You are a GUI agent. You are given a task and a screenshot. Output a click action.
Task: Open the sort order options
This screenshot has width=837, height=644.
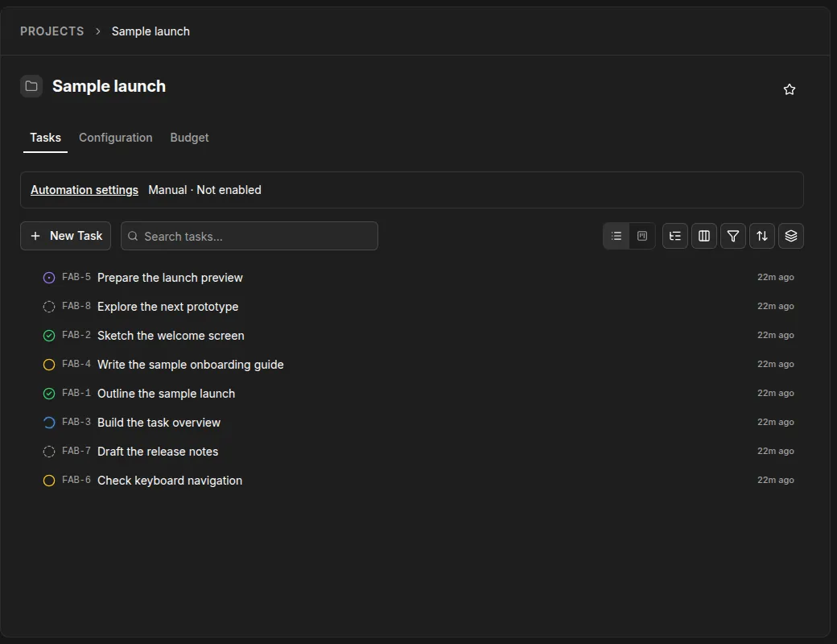tap(761, 236)
